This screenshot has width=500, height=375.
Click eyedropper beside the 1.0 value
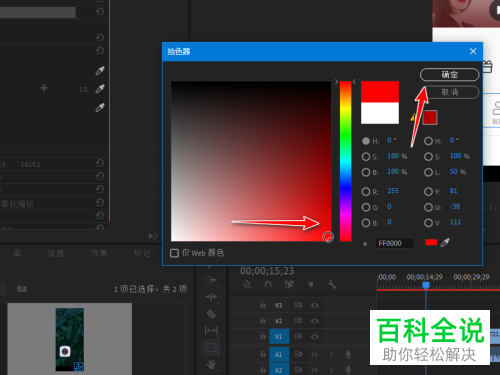(100, 89)
